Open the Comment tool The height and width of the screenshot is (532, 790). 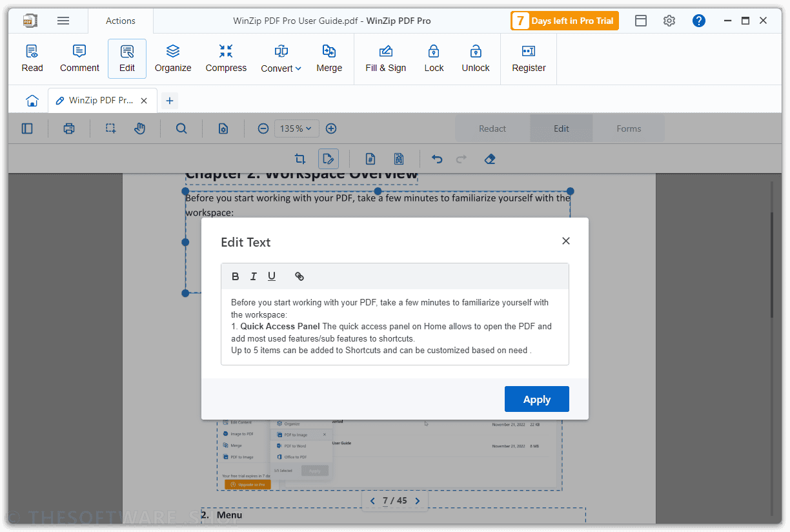(79, 59)
